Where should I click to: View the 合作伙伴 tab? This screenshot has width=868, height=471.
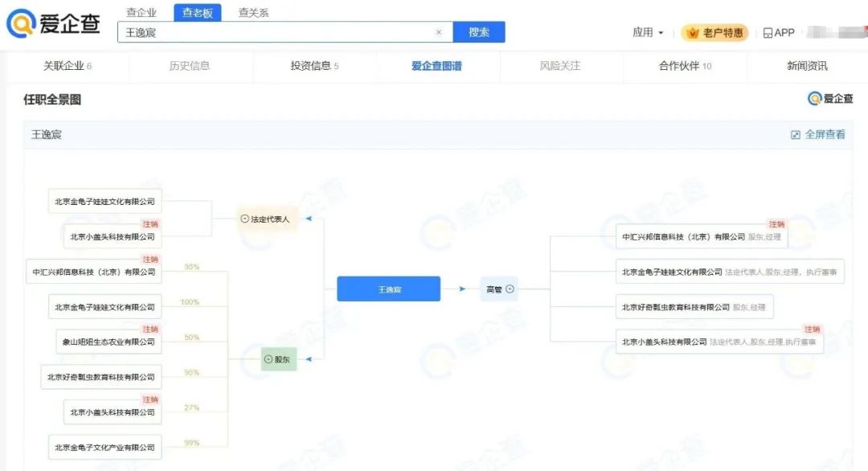[685, 66]
